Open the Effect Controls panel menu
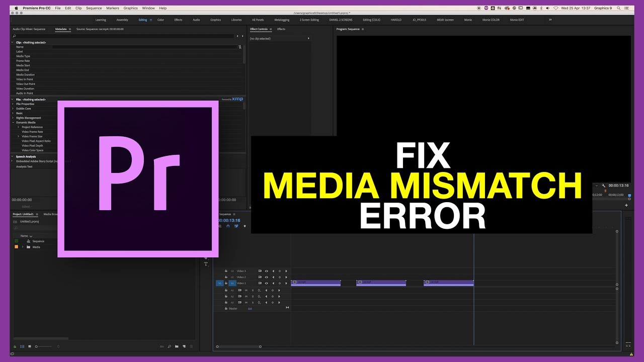Image resolution: width=644 pixels, height=362 pixels. point(272,29)
